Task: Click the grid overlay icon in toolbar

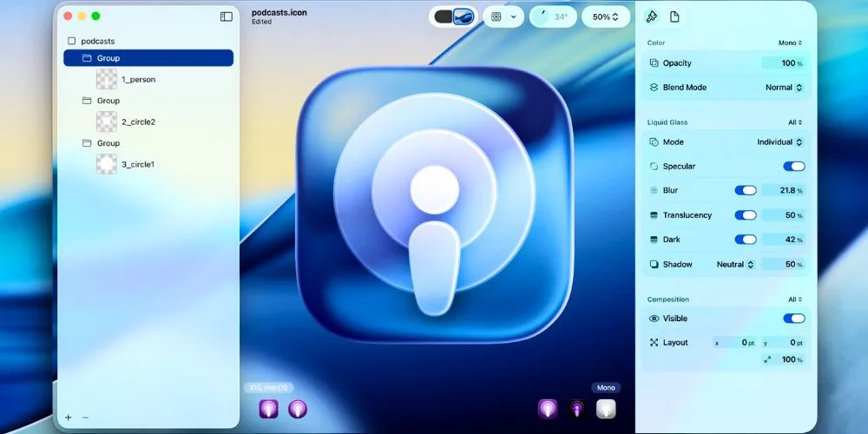Action: pos(496,16)
